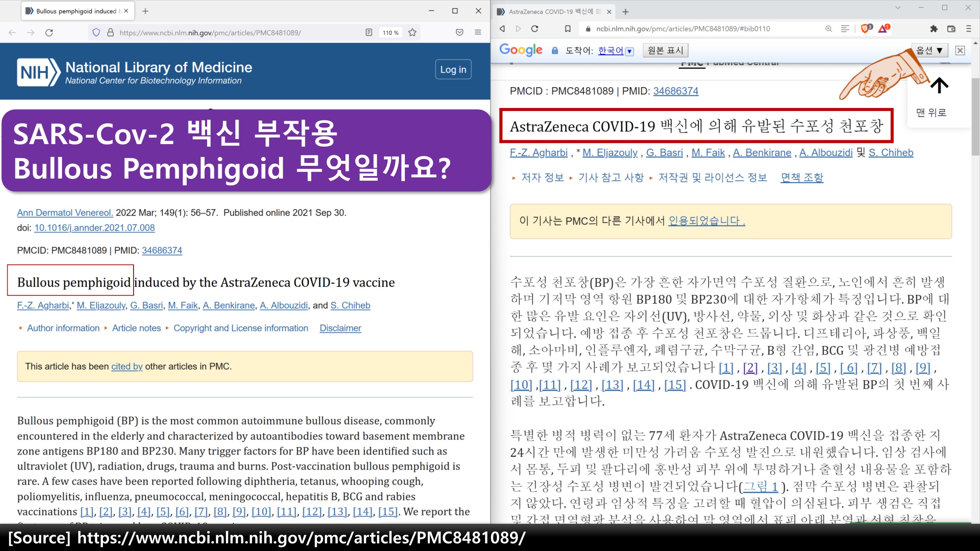Screen dimensions: 980x551
Task: Click 원본 표시 show original button
Action: click(x=665, y=50)
